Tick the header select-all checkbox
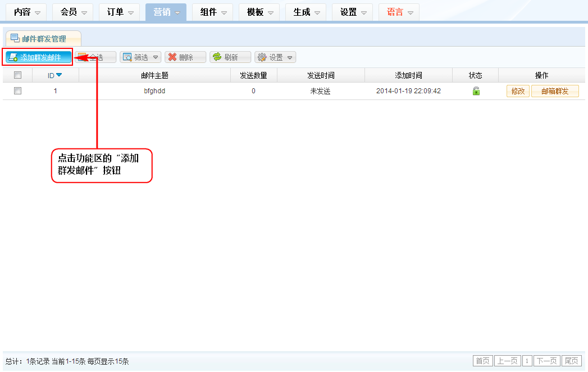Image resolution: width=588 pixels, height=372 pixels. point(17,75)
